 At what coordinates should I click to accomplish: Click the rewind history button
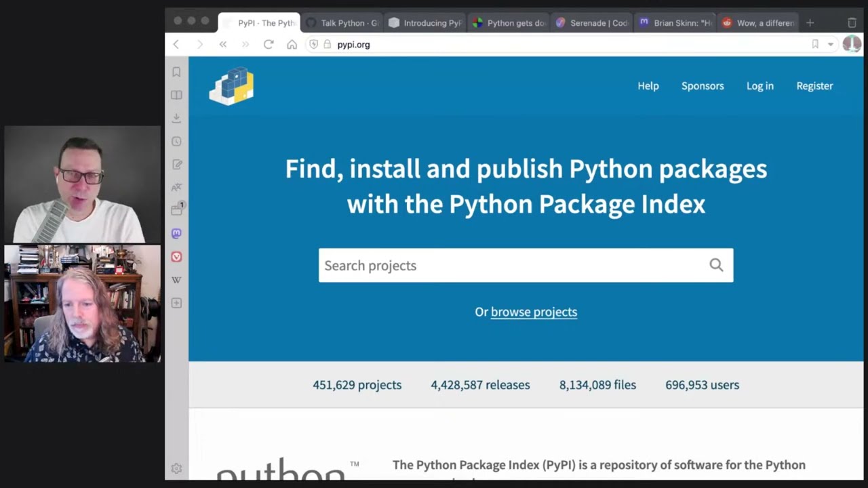tap(222, 44)
